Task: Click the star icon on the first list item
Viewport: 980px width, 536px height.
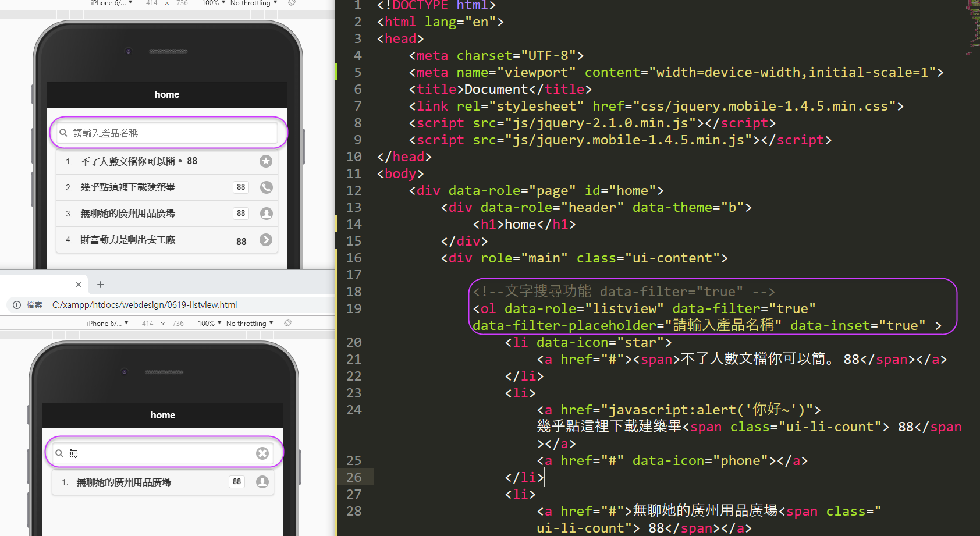Action: click(266, 161)
